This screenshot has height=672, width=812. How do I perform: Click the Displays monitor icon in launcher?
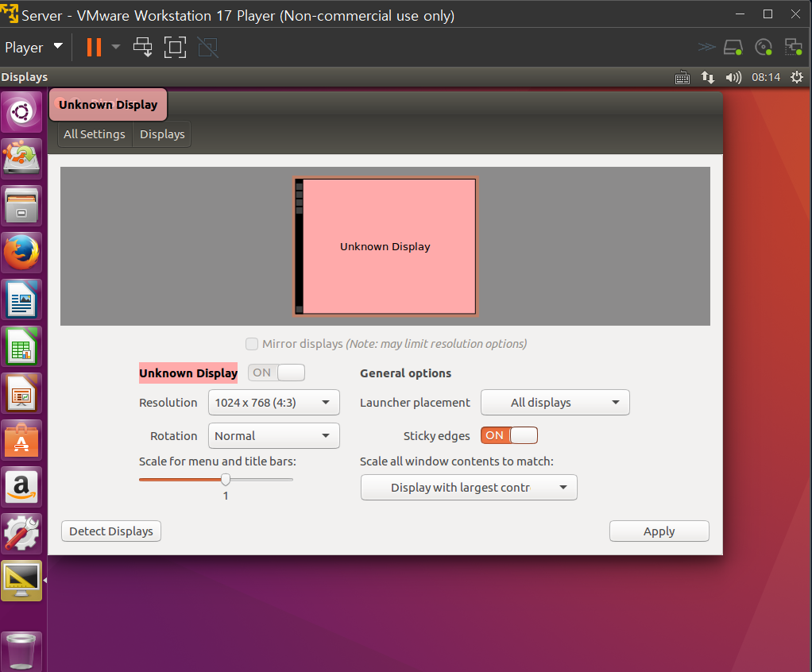click(21, 581)
